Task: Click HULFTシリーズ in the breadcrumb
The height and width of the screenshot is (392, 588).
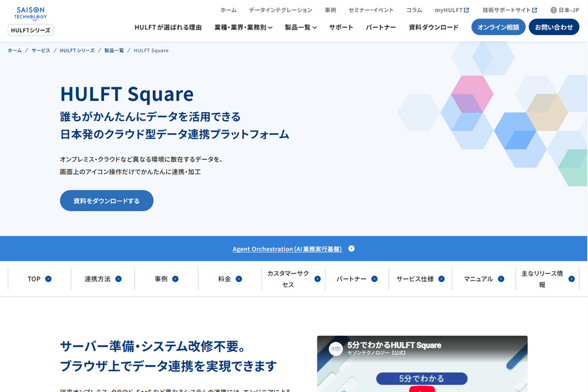Action: pos(77,50)
